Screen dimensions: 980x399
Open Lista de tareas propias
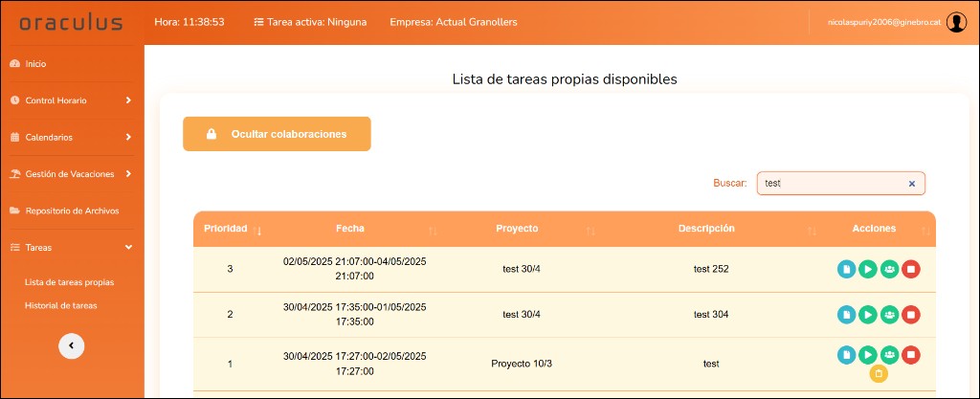(69, 282)
